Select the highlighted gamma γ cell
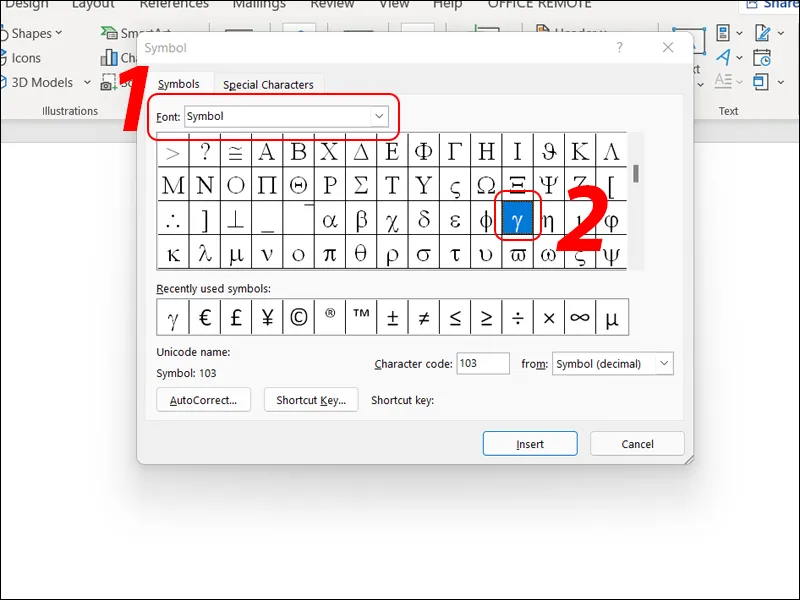The height and width of the screenshot is (600, 800). click(x=517, y=218)
